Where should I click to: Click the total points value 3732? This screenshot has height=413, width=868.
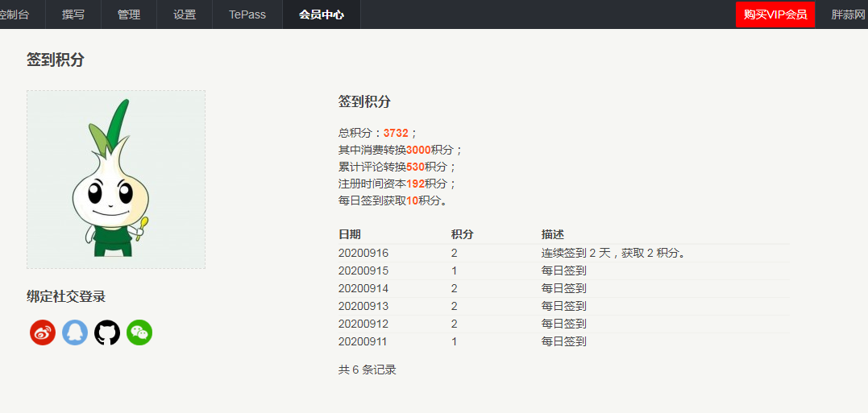396,133
